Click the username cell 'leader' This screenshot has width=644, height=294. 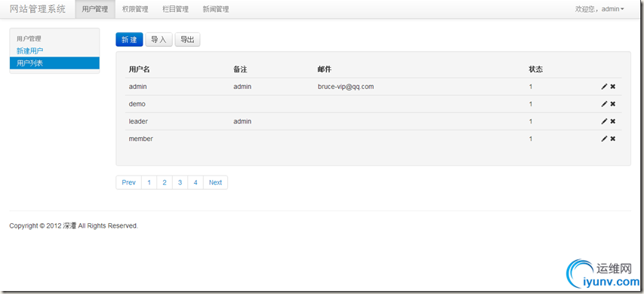click(138, 121)
